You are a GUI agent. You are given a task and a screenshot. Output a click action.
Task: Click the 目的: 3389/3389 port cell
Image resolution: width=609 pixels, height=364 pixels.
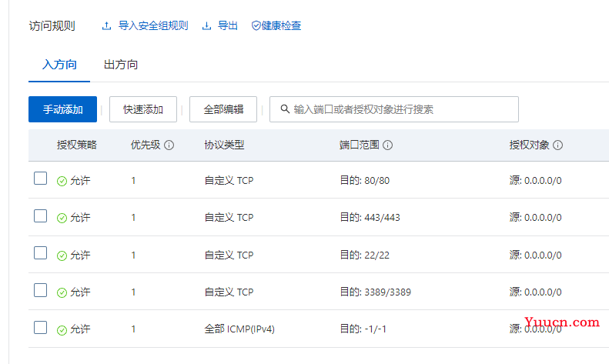pyautogui.click(x=375, y=292)
